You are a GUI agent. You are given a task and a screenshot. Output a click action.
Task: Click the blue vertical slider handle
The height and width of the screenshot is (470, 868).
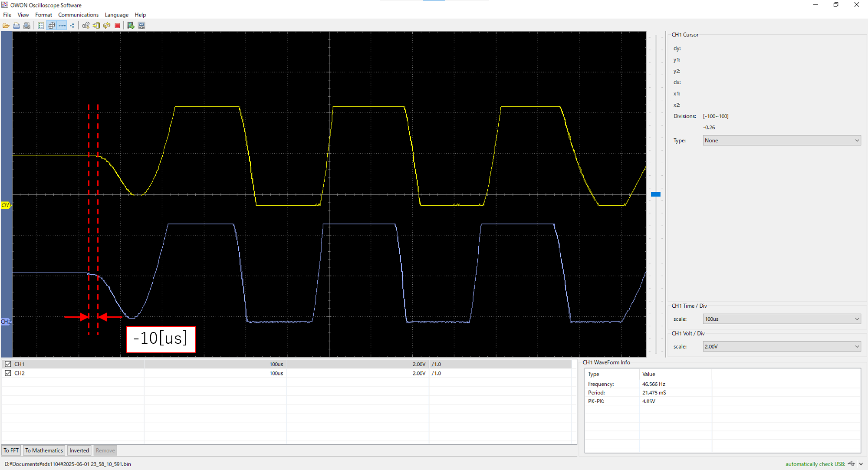(656, 194)
